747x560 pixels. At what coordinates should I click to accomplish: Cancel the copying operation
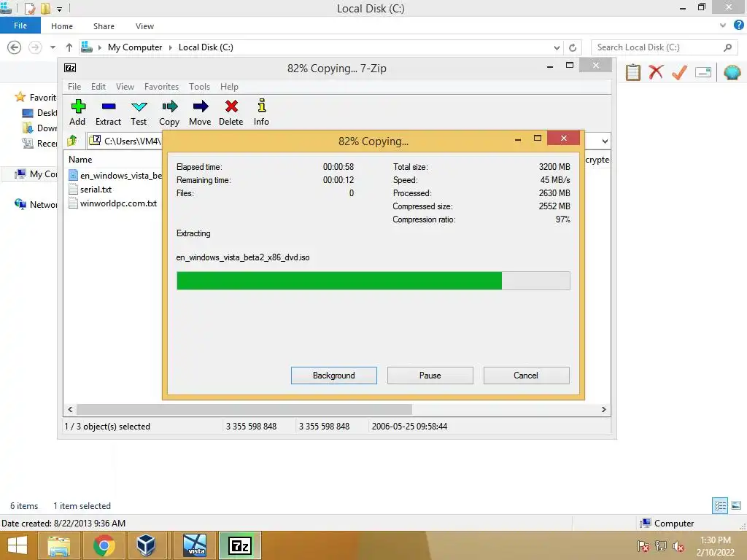click(526, 376)
